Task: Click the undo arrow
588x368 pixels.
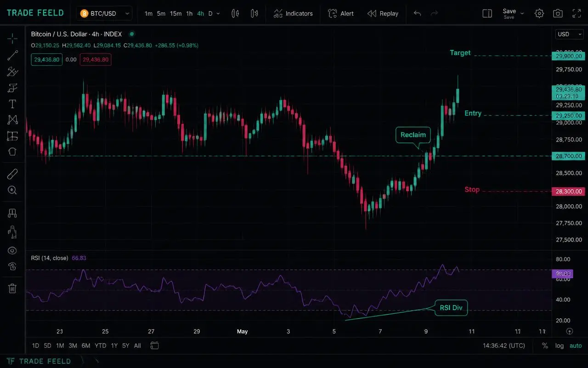Action: click(x=417, y=13)
